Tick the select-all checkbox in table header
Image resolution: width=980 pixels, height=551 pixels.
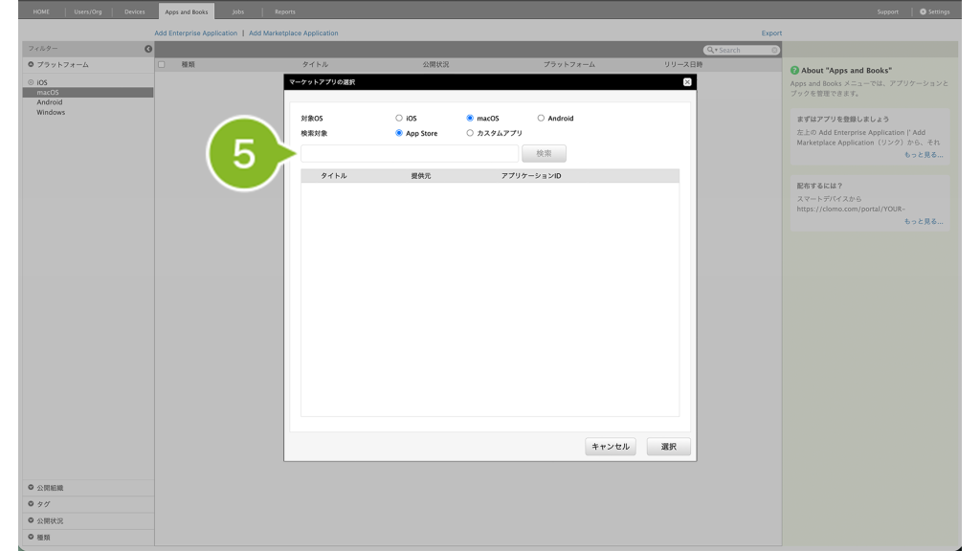click(x=161, y=64)
